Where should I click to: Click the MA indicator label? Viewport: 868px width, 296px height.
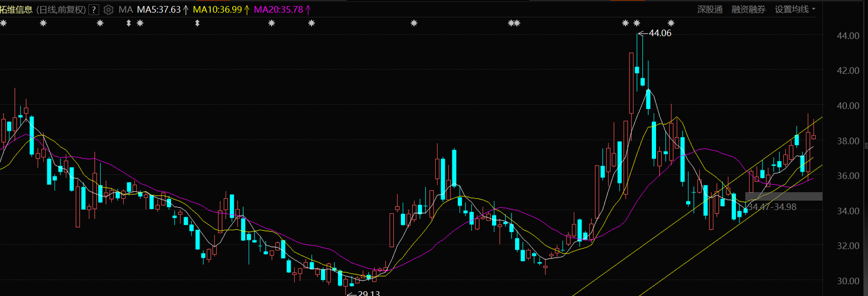pyautogui.click(x=126, y=9)
